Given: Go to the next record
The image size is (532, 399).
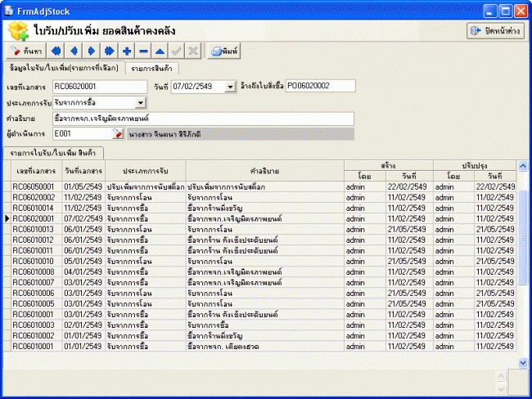Looking at the screenshot, I should 92,52.
